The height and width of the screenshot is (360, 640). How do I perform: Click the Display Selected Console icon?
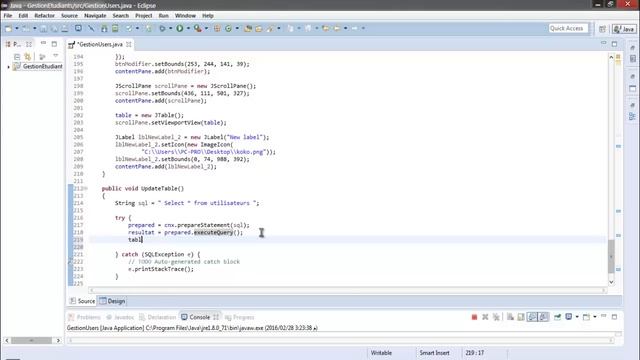pyautogui.click(x=569, y=317)
